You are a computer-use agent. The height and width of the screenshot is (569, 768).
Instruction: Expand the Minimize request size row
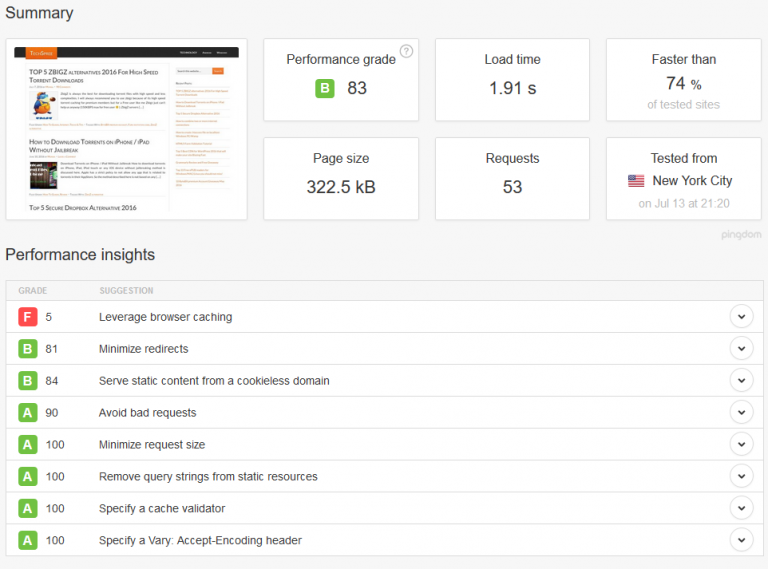pos(741,444)
